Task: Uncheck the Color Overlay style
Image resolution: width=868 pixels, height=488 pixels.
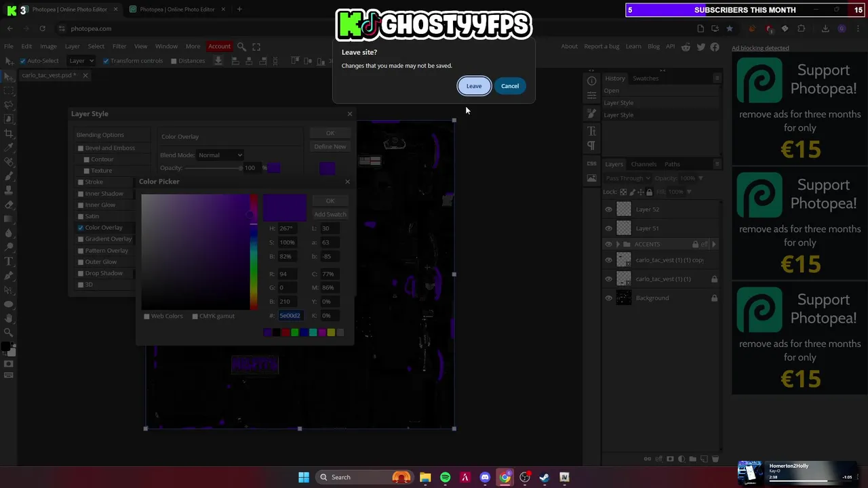Action: pyautogui.click(x=81, y=228)
